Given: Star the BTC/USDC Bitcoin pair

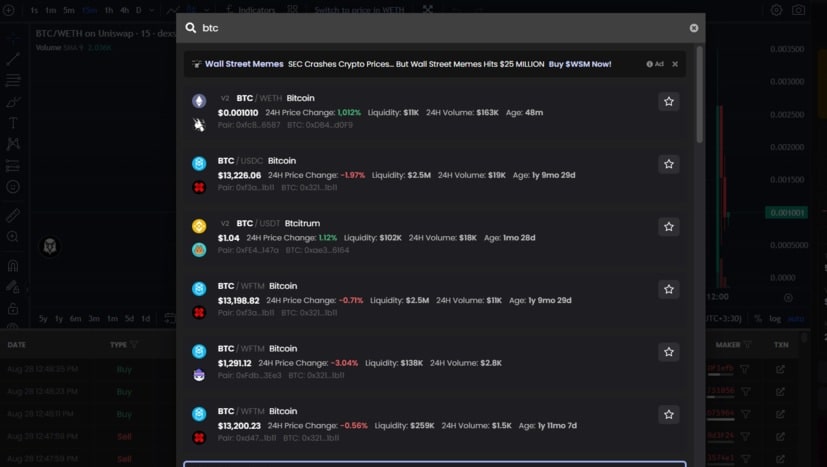Looking at the screenshot, I should (x=669, y=164).
